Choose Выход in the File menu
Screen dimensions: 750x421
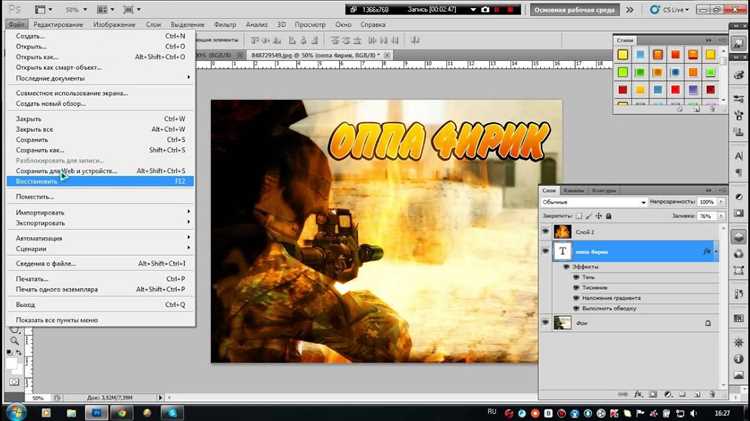point(100,305)
